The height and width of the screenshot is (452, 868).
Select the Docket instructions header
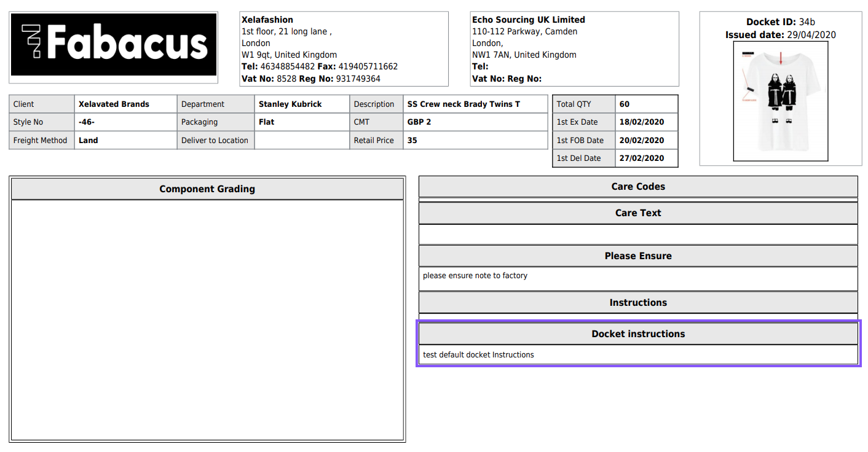(637, 334)
